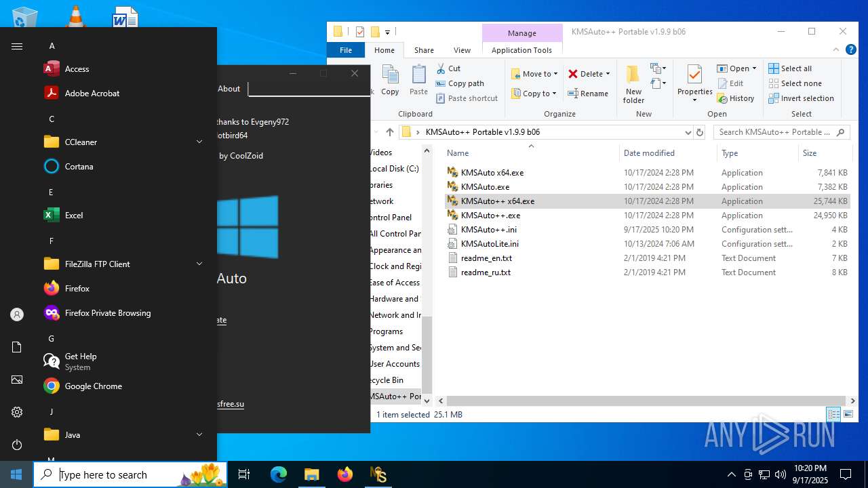Sort files by Size column
The height and width of the screenshot is (488, 868).
click(824, 153)
